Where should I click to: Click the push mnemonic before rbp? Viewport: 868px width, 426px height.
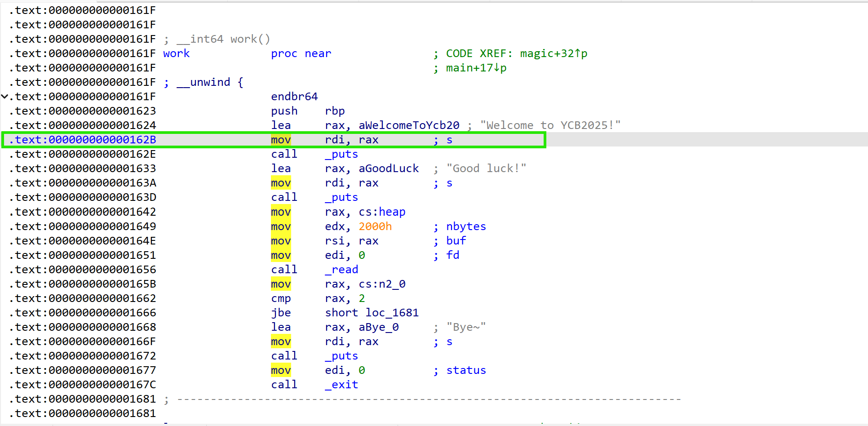tap(284, 111)
